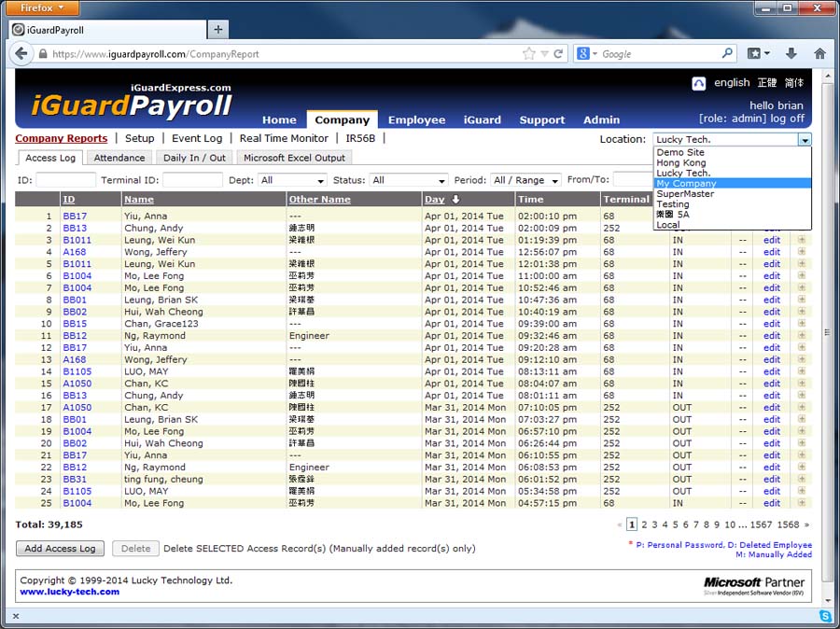Screen dimensions: 840x629
Task: Bookmark this page with the star icon
Action: (529, 53)
